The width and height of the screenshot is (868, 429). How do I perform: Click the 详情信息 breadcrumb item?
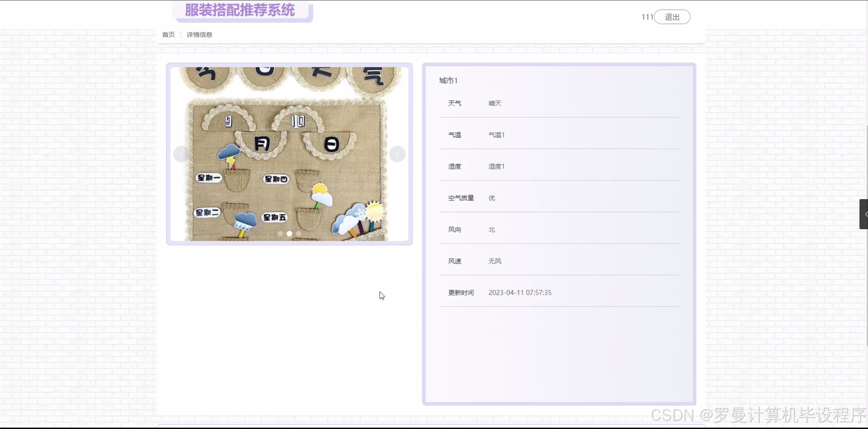click(199, 35)
